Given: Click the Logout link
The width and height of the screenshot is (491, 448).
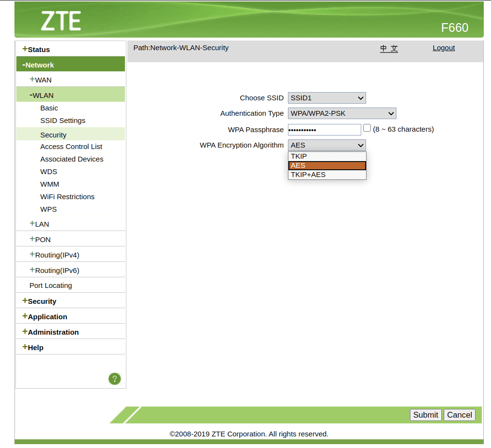Looking at the screenshot, I should 444,48.
